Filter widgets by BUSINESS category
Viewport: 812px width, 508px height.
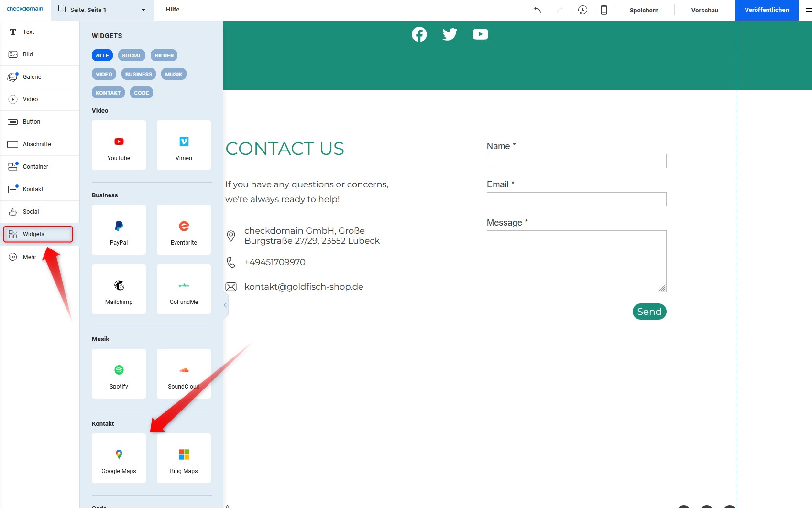click(139, 74)
